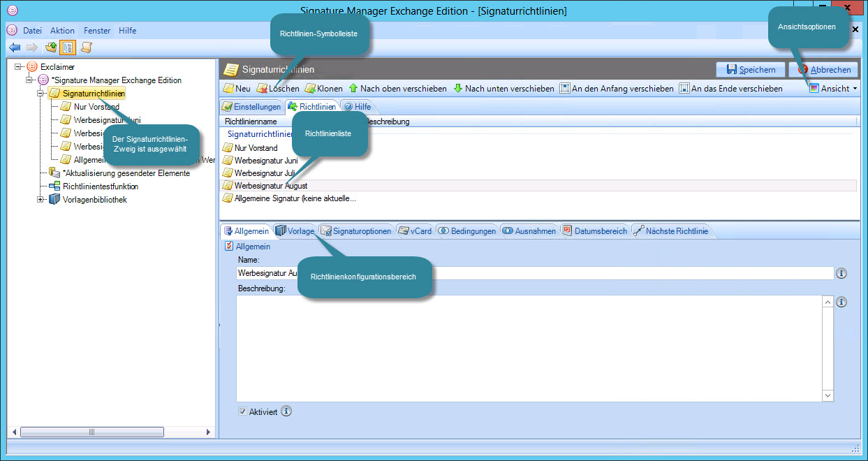Collapse the Signature Manager Exchange Edition node
This screenshot has height=461, width=868.
[x=29, y=80]
